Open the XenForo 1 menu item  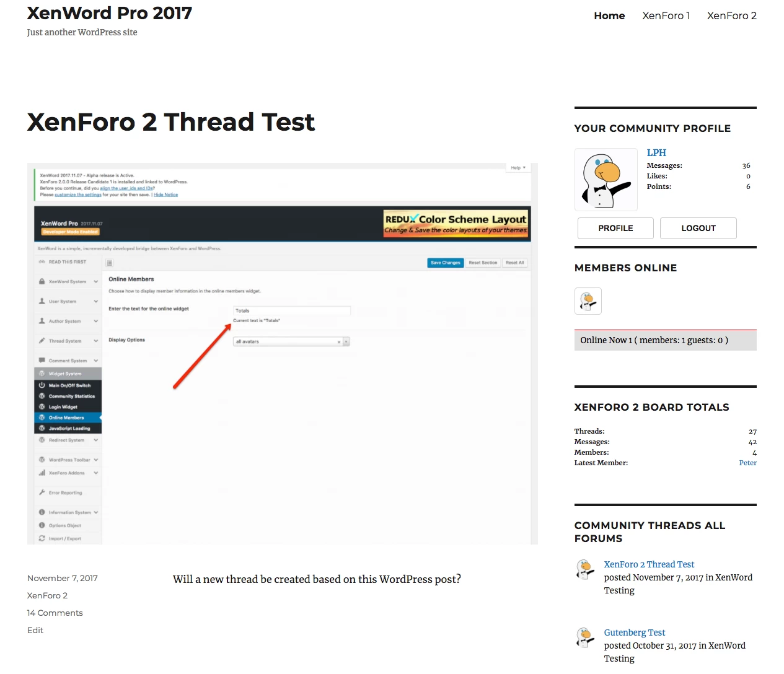pos(666,15)
